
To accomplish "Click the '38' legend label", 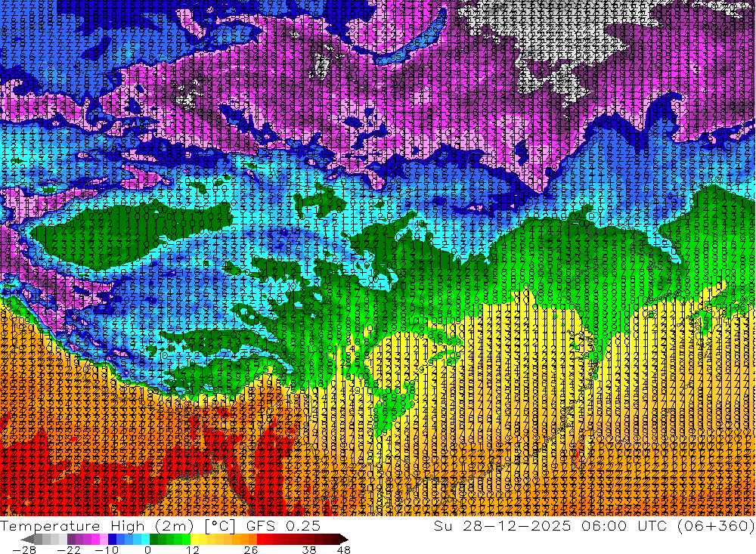I will point(308,550).
